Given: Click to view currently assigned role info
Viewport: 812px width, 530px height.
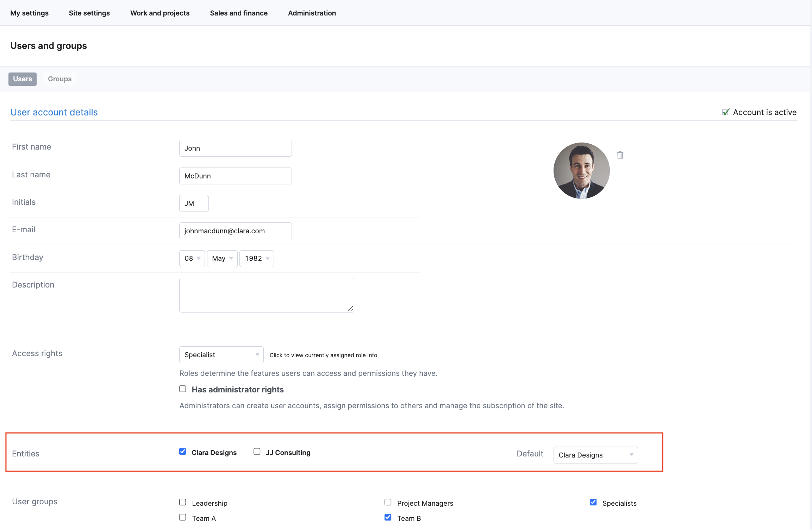Looking at the screenshot, I should 323,355.
